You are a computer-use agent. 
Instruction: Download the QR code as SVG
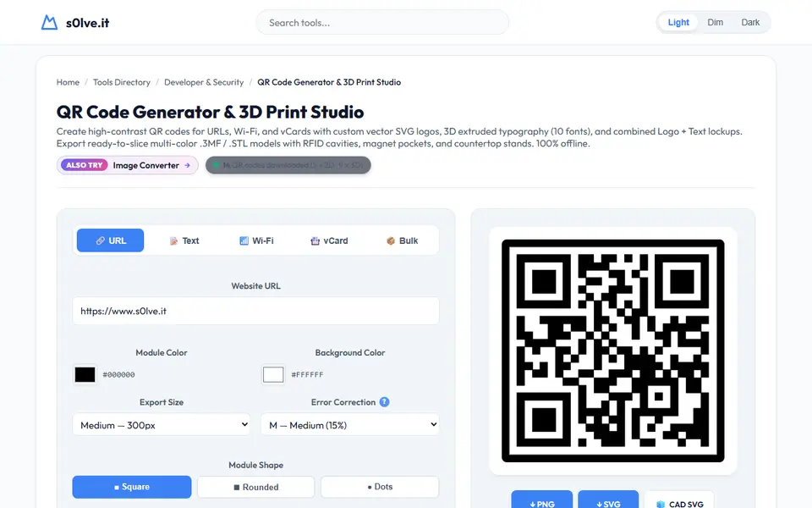(608, 500)
